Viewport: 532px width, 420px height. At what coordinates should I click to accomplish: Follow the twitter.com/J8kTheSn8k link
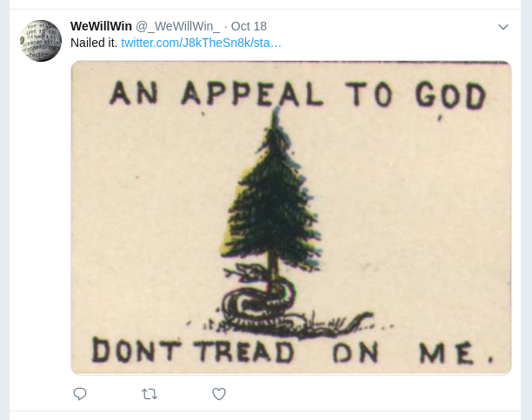pos(201,43)
